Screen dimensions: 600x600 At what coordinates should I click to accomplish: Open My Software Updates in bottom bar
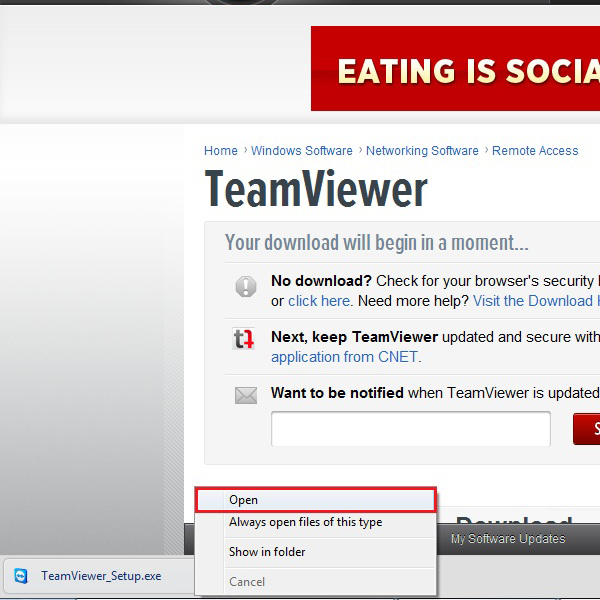pyautogui.click(x=508, y=539)
